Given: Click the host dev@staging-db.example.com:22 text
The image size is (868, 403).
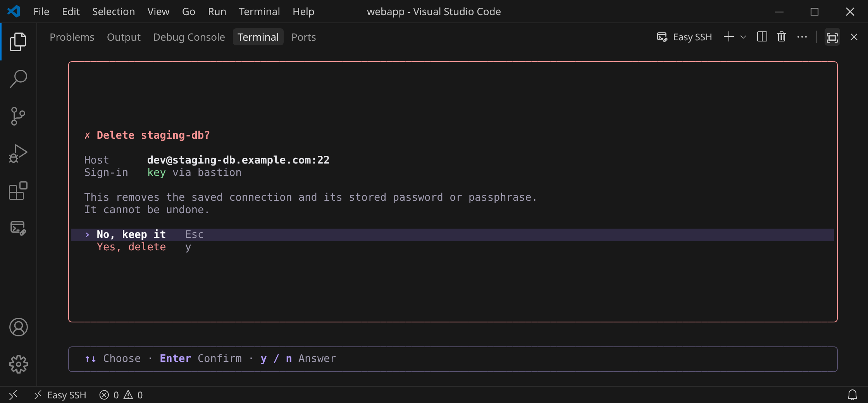Looking at the screenshot, I should coord(238,160).
